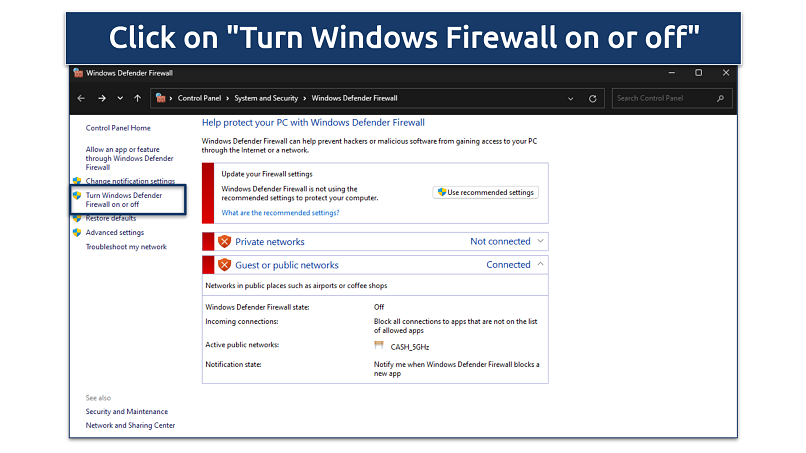Click Use recommended settings button
Screen dimensions: 806x453
pos(485,192)
